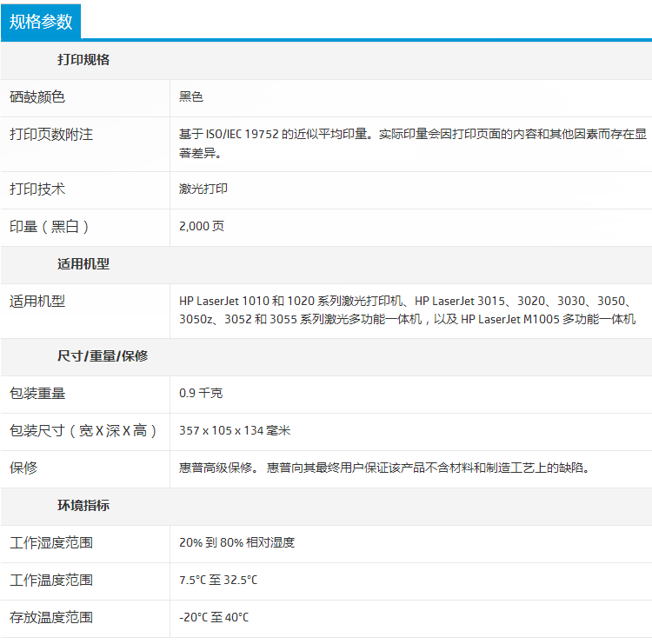
Task: Click the 357 x 105 x 134 毫米 value
Action: pyautogui.click(x=235, y=430)
